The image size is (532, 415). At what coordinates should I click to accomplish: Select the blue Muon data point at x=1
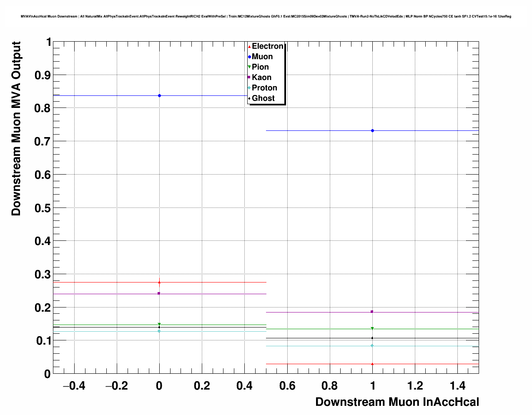372,131
